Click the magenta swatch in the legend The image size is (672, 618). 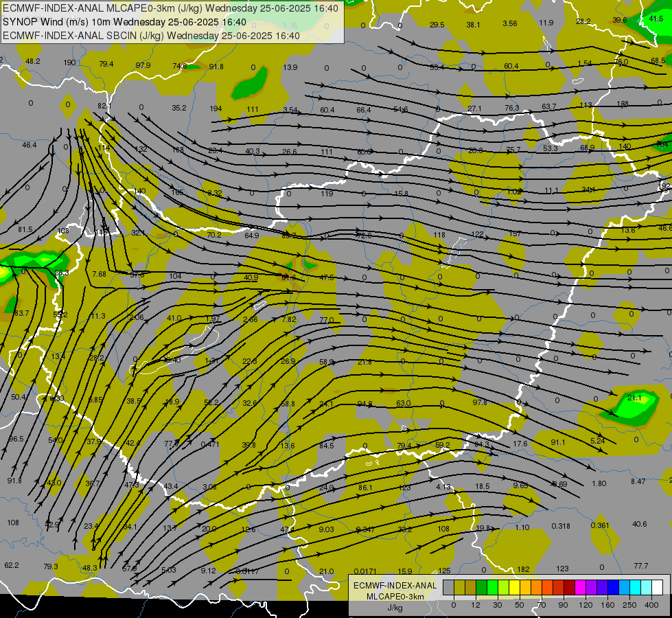click(x=580, y=587)
